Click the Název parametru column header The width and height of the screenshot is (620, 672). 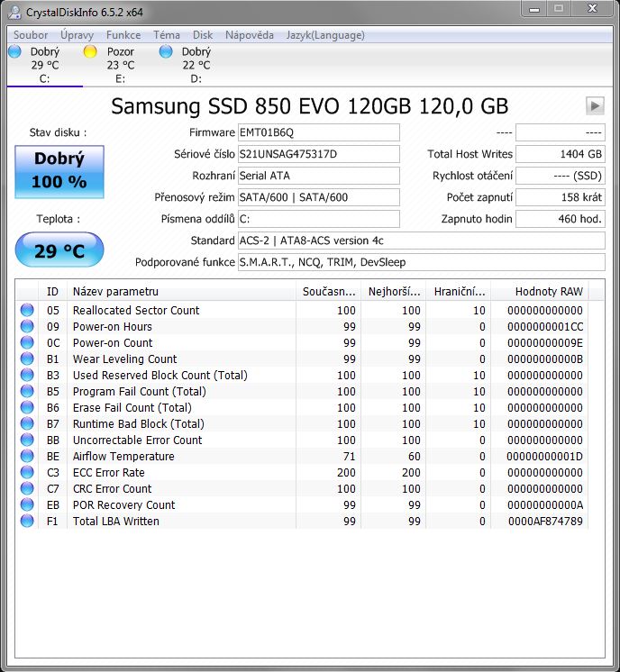181,292
